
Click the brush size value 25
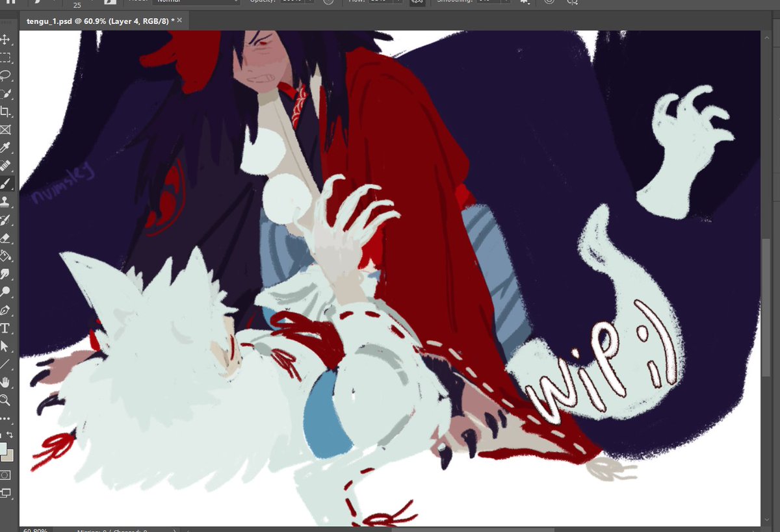[x=77, y=5]
